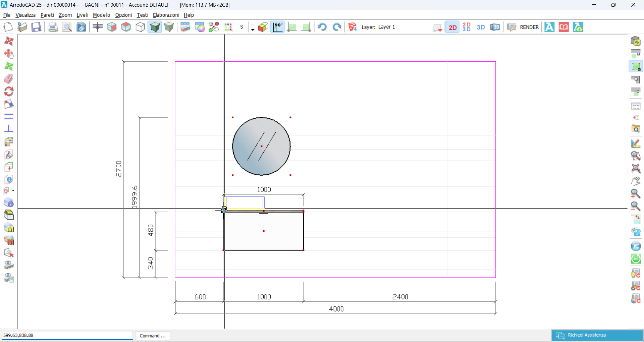Select the wireframe cube view icon

(140, 27)
